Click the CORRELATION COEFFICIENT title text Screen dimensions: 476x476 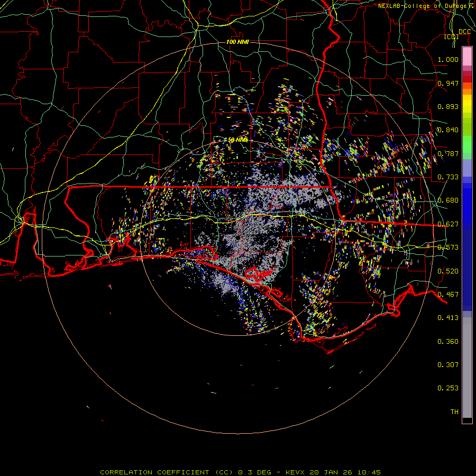pos(154,472)
